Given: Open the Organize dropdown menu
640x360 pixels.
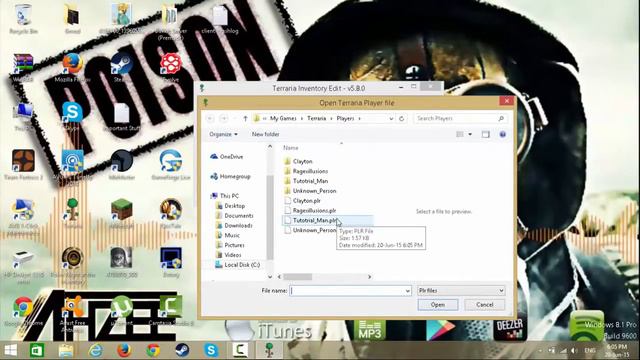Looking at the screenshot, I should coord(223,134).
